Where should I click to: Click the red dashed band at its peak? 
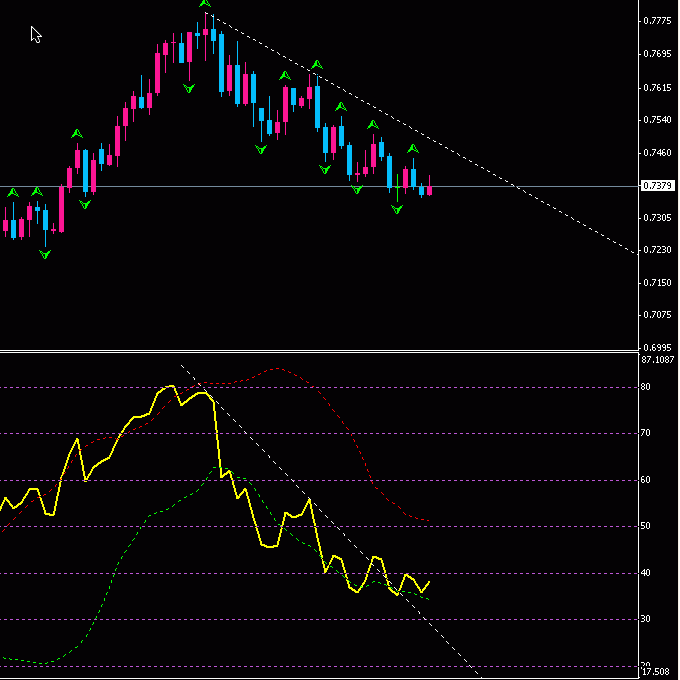click(275, 368)
